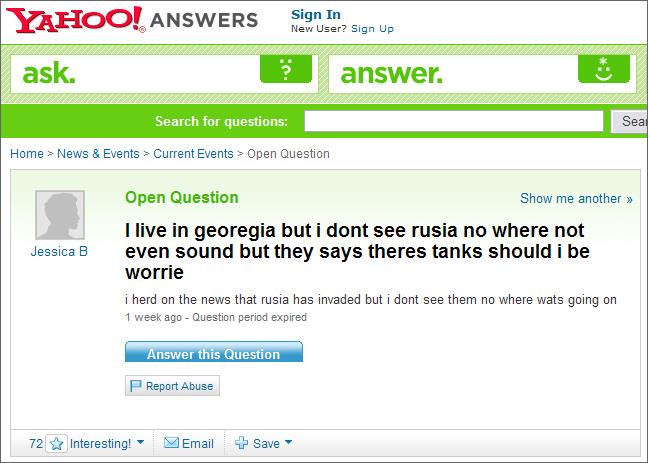Click the Email envelope icon
648x463 pixels.
tap(170, 444)
